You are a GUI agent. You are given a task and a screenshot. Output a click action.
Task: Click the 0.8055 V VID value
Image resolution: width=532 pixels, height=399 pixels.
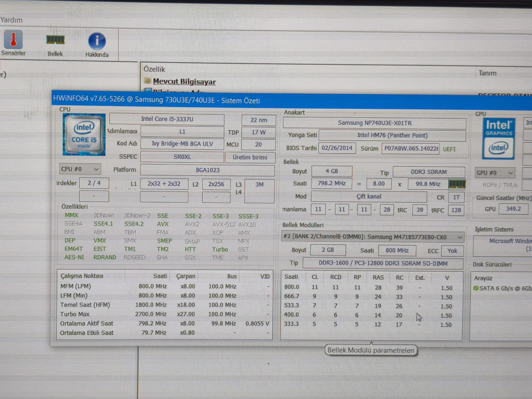tap(257, 324)
